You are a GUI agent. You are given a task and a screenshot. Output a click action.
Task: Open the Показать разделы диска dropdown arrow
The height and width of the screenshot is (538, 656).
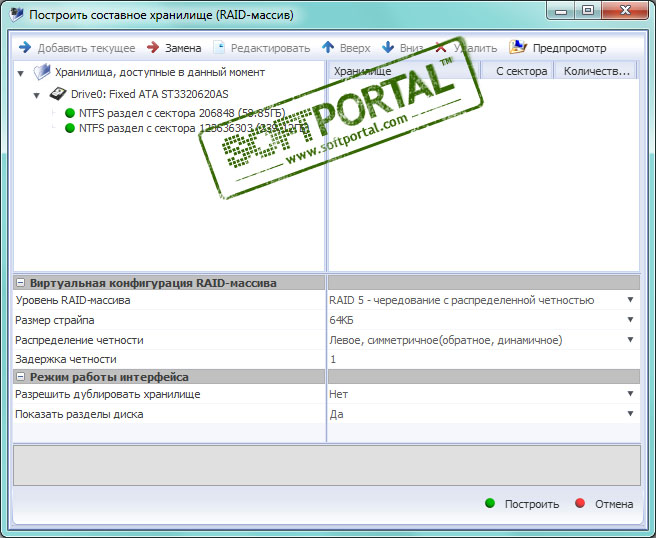(x=630, y=414)
